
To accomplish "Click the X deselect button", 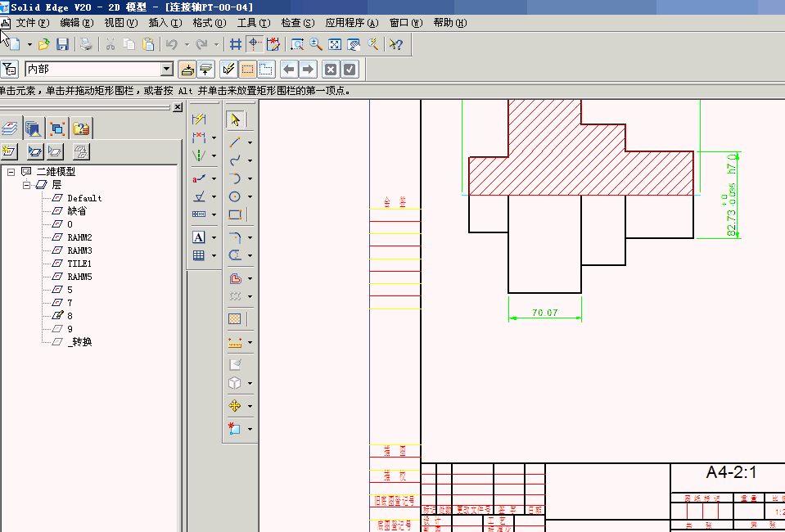I will 331,69.
